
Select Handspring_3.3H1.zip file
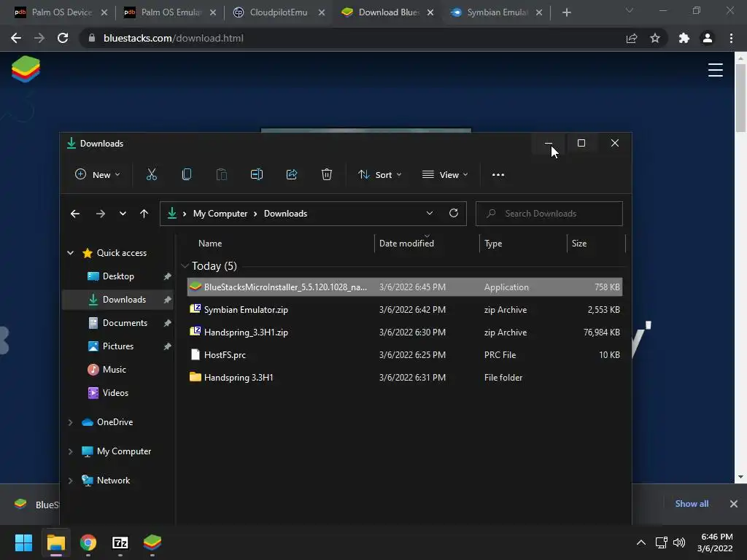click(x=404, y=332)
